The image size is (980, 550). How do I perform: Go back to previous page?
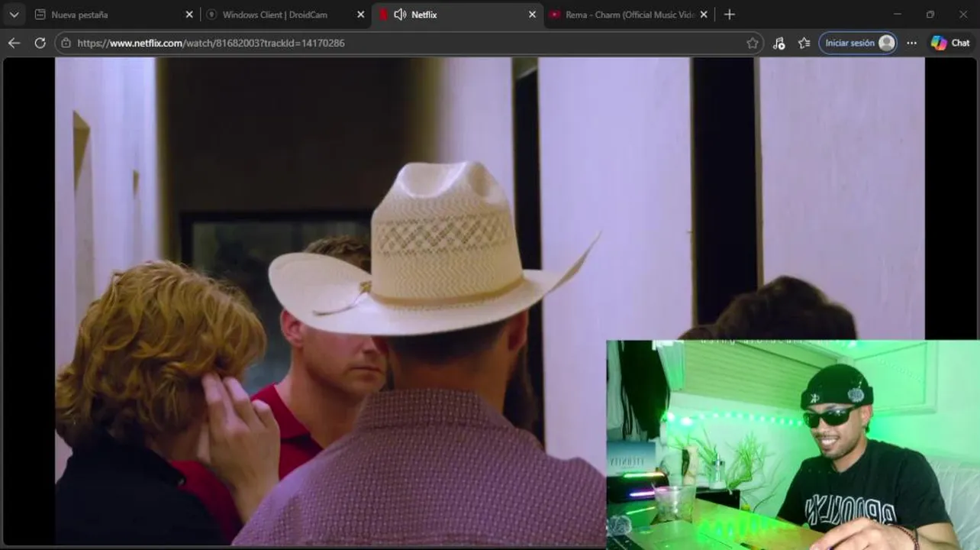point(14,43)
